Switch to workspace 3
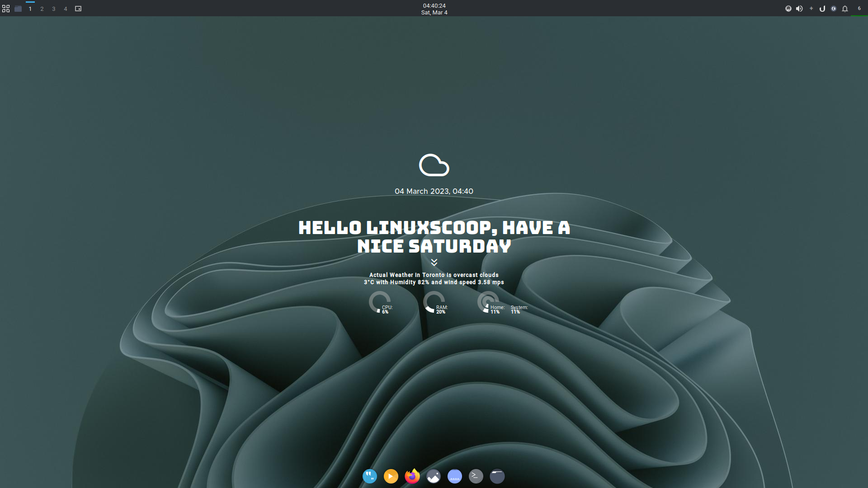The width and height of the screenshot is (868, 488). tap(54, 9)
